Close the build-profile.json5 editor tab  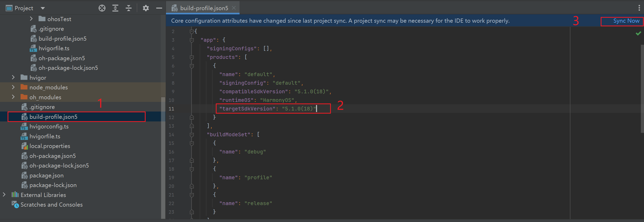point(234,8)
